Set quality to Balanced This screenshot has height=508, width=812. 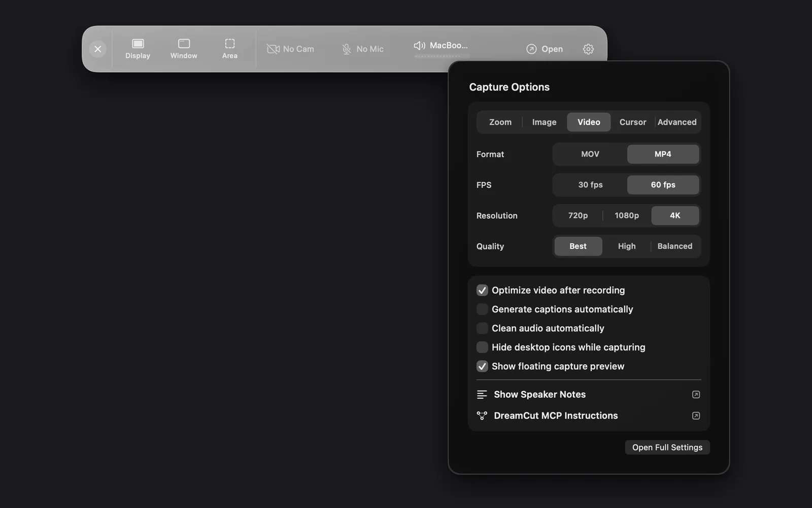(x=675, y=246)
